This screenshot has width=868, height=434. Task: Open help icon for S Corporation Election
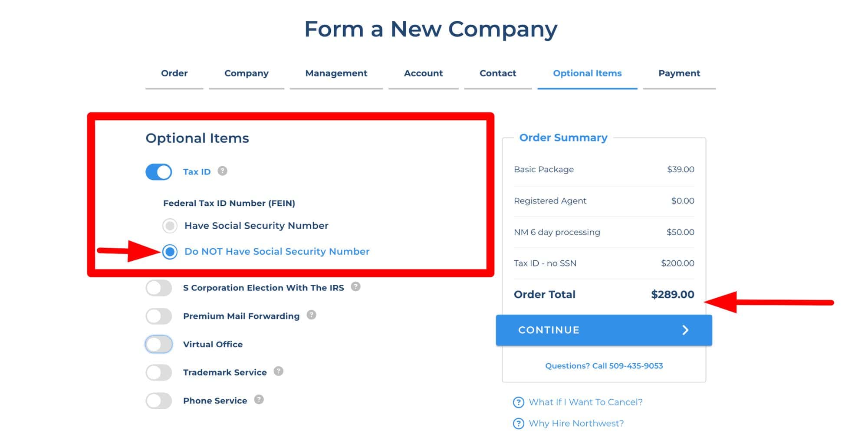pos(355,287)
